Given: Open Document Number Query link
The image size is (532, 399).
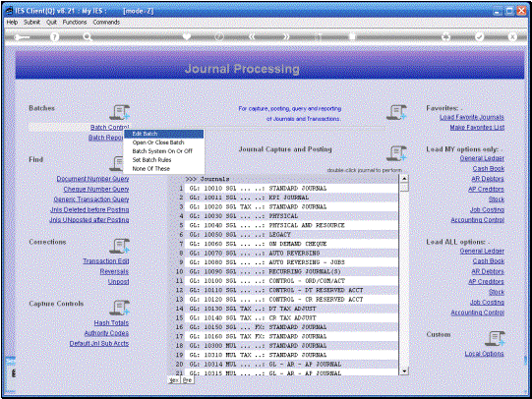Looking at the screenshot, I should point(92,179).
